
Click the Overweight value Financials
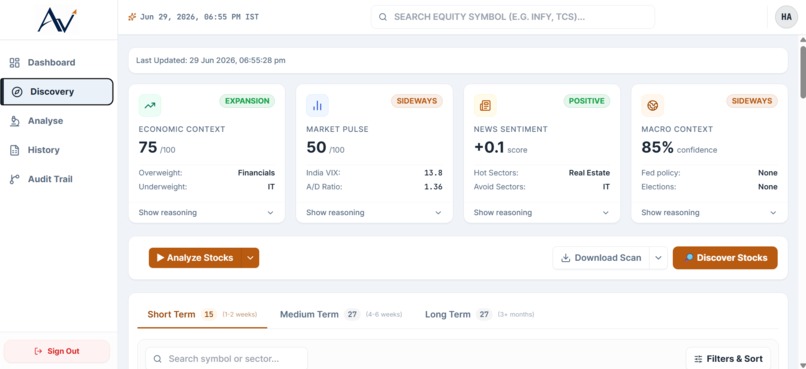257,173
